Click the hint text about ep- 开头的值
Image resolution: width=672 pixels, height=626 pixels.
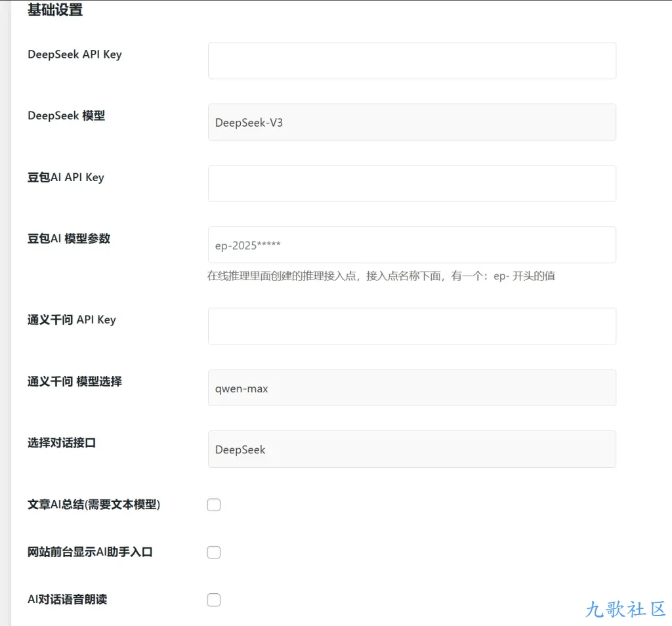coord(381,276)
